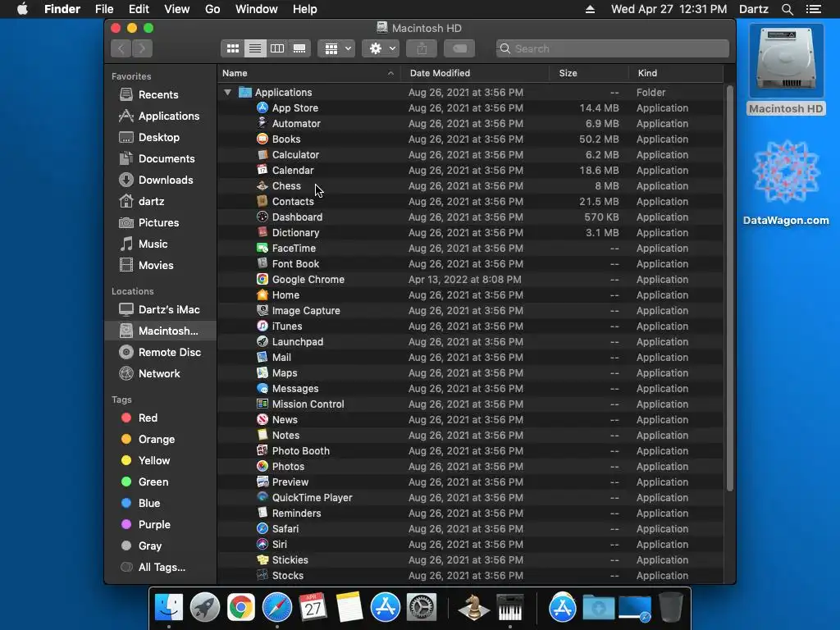Select the Google Chrome icon in list

(262, 279)
